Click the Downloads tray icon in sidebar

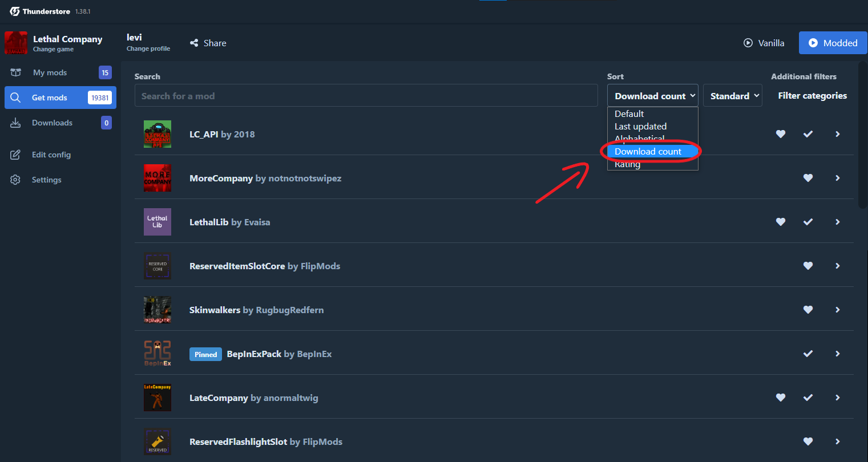click(x=15, y=123)
